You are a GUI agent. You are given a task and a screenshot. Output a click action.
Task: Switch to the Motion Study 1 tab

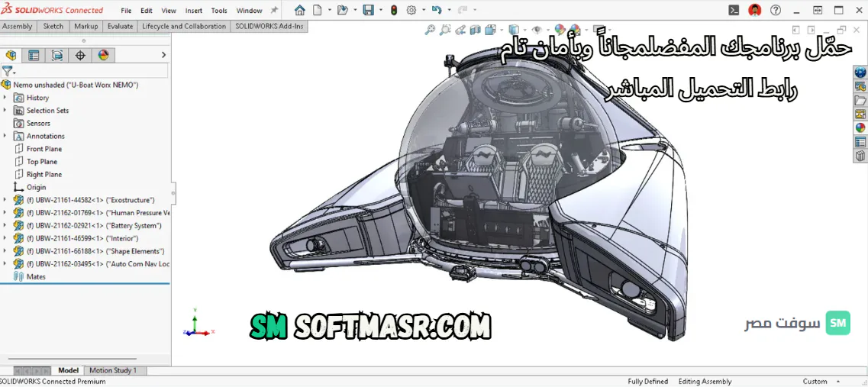pos(113,370)
